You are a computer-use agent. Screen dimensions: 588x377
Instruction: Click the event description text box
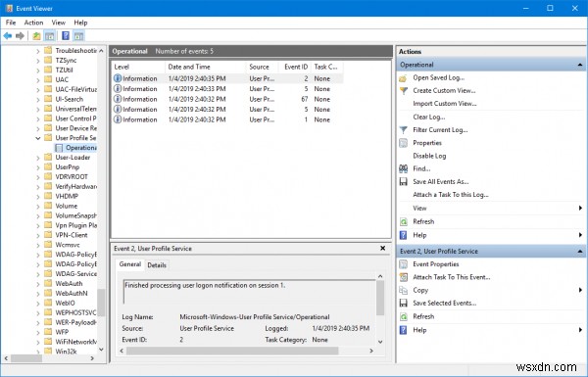(249, 292)
